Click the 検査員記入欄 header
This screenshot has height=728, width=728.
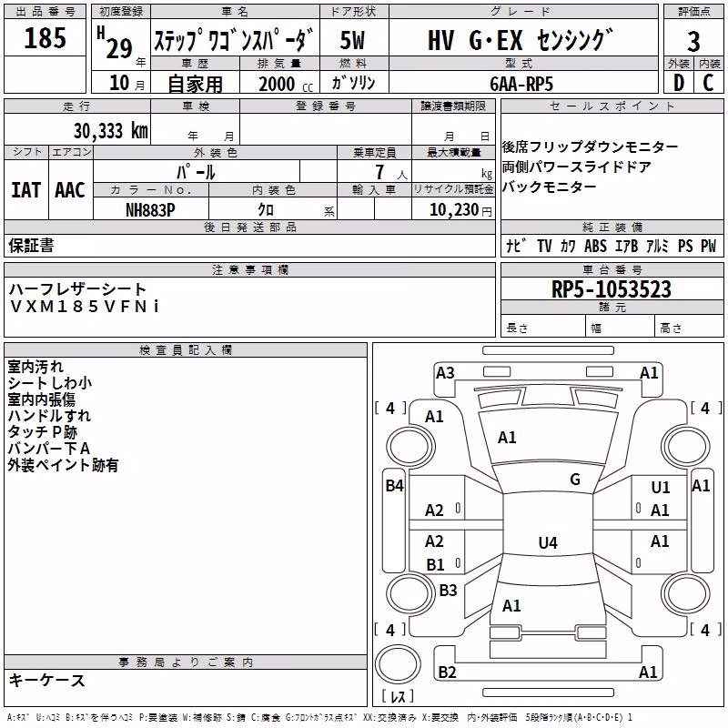point(186,350)
